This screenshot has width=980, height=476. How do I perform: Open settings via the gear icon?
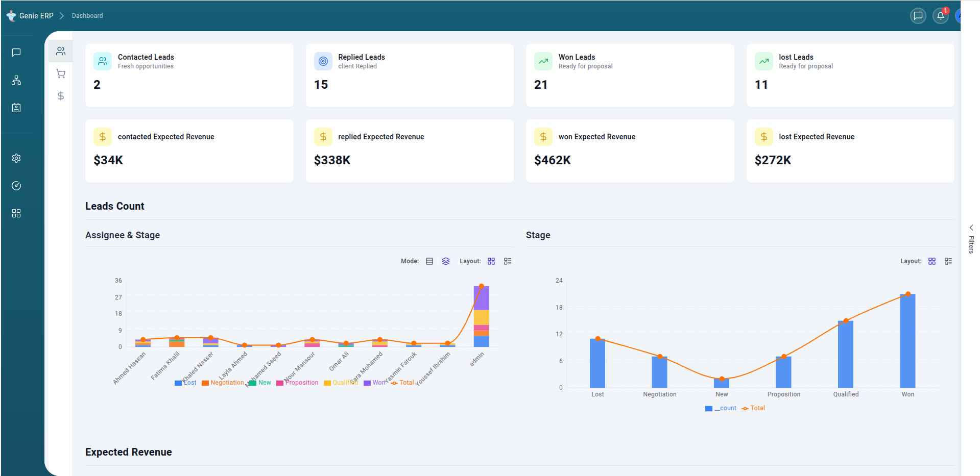[16, 158]
